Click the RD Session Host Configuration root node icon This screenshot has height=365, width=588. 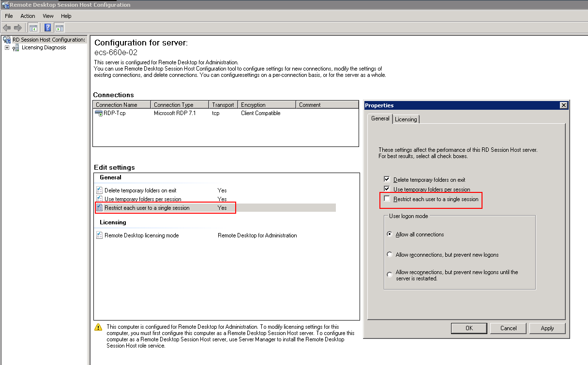point(7,40)
